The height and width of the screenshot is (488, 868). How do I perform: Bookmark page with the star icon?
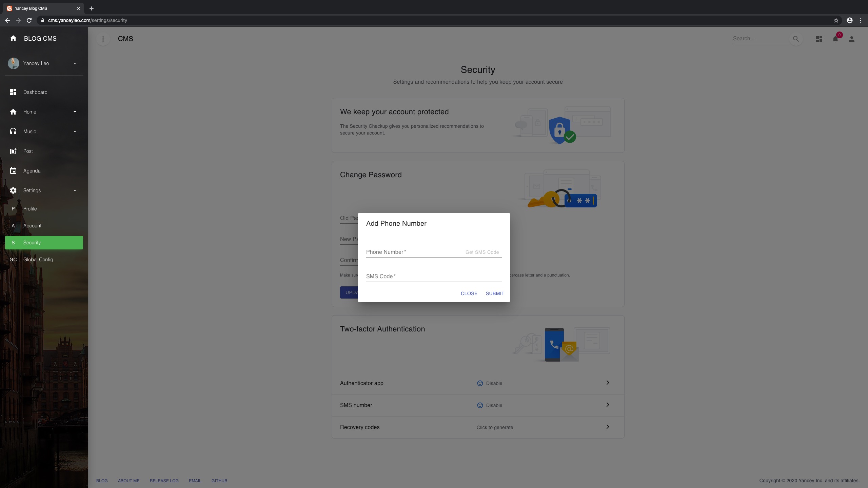pos(836,20)
